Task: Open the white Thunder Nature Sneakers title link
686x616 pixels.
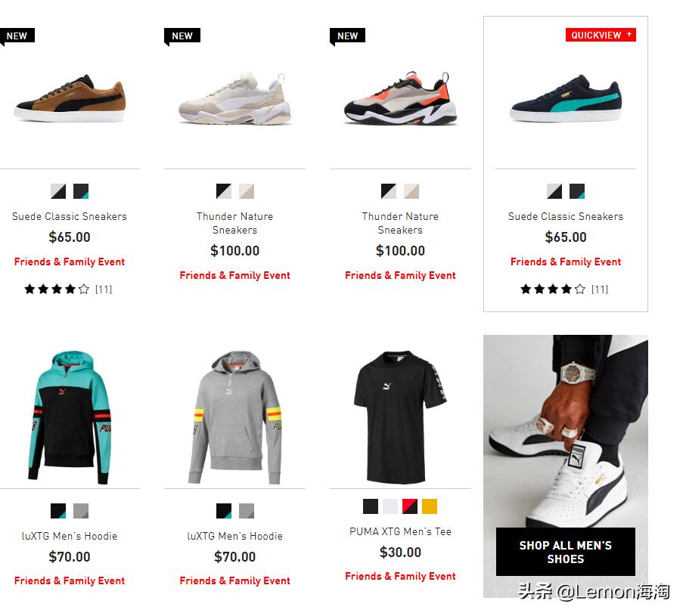Action: coord(235,223)
